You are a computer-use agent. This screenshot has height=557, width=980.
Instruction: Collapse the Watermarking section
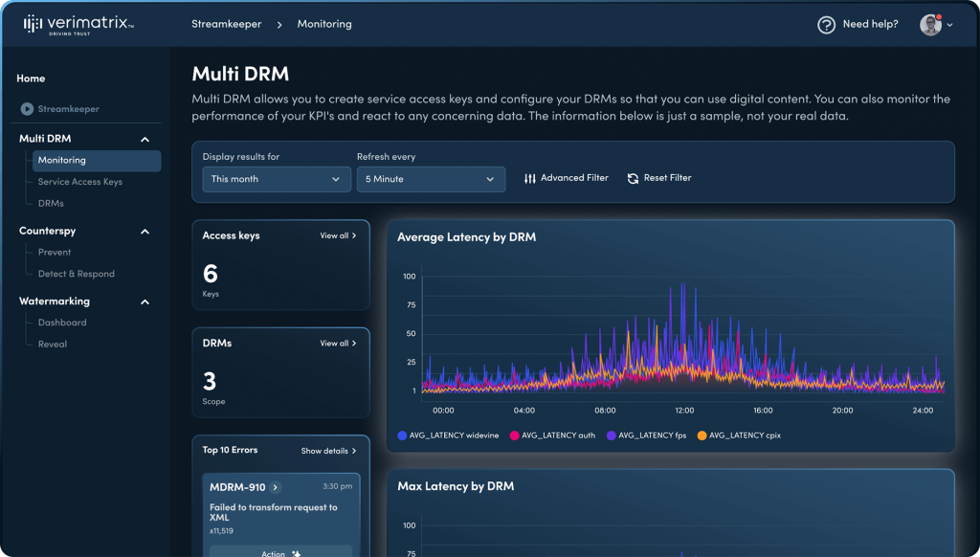pos(145,301)
